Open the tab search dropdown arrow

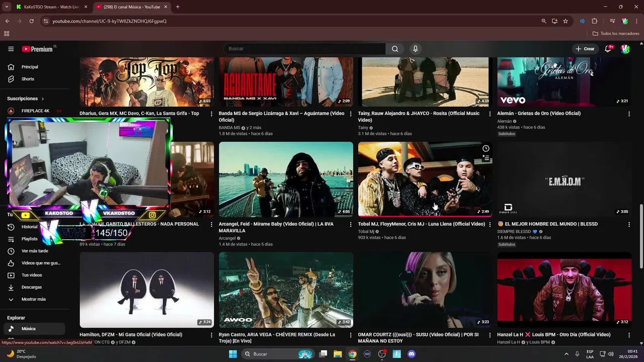[x=7, y=7]
